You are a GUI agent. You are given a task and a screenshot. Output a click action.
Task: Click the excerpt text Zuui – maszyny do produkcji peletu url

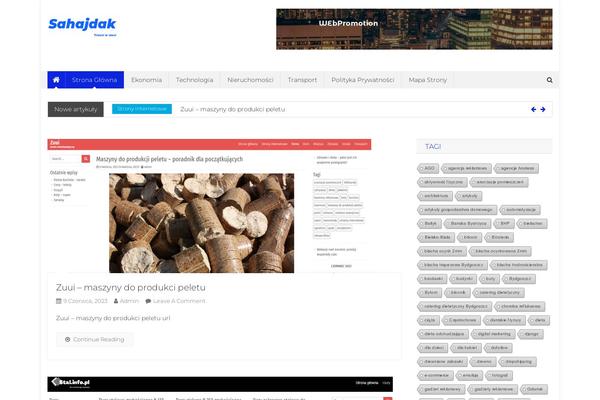113,318
